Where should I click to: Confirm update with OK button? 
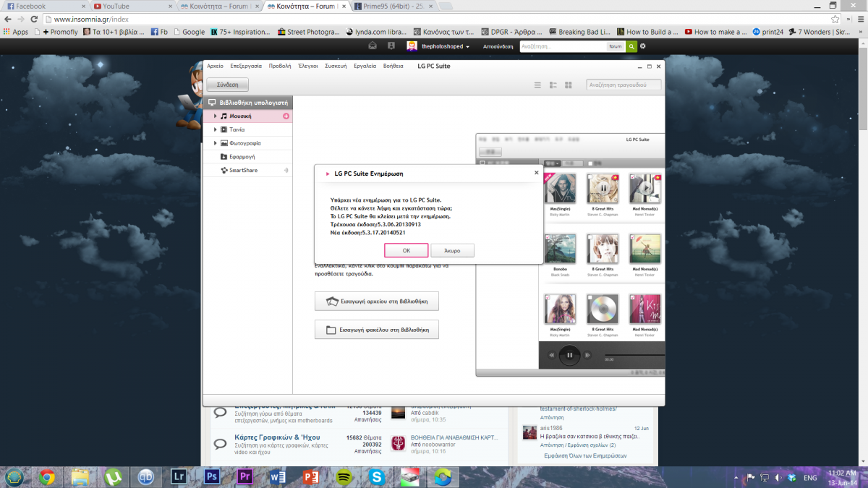(406, 250)
